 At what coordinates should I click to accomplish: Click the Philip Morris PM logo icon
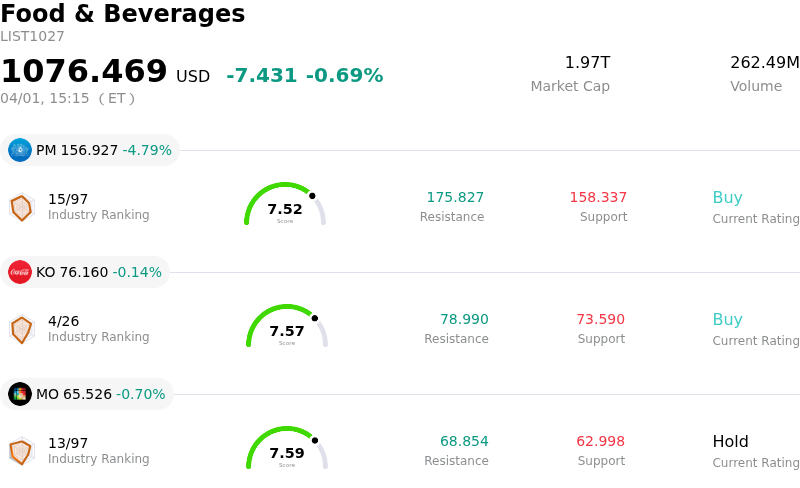tap(20, 150)
